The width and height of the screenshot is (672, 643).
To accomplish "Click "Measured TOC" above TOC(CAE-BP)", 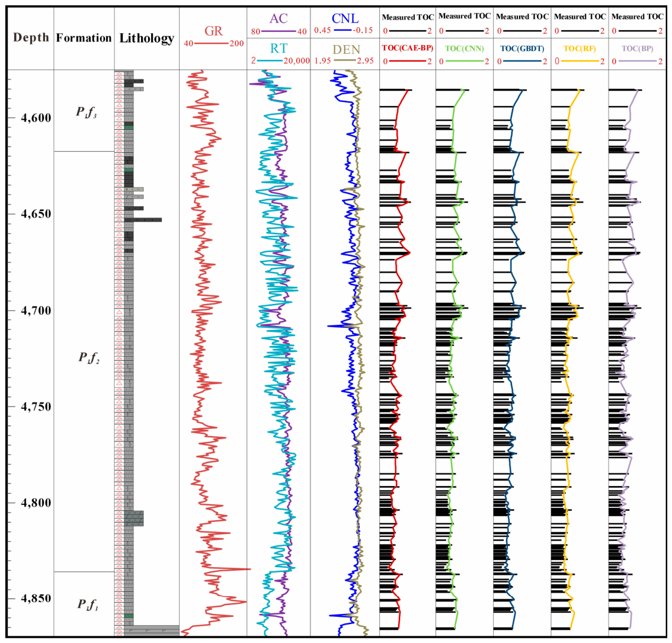I will tap(408, 17).
